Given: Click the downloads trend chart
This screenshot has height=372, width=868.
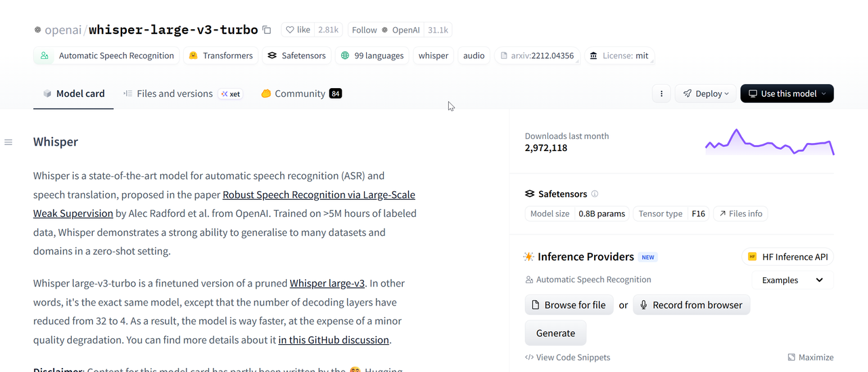Looking at the screenshot, I should [770, 142].
